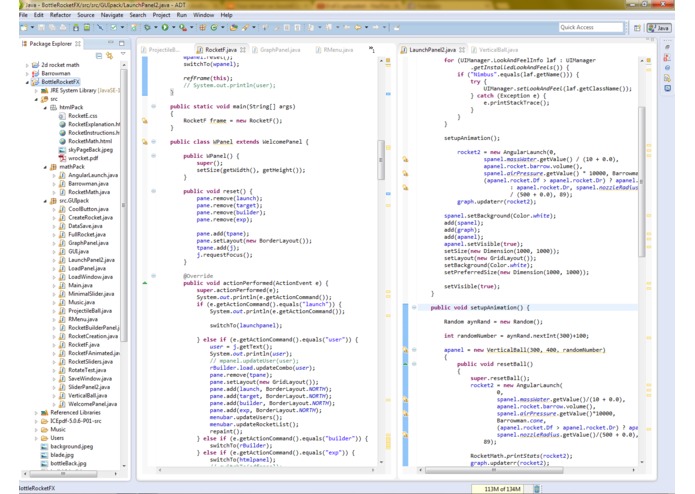Click Link with Editor icon in Package Explorer
The image size is (695, 494).
pyautogui.click(x=109, y=56)
